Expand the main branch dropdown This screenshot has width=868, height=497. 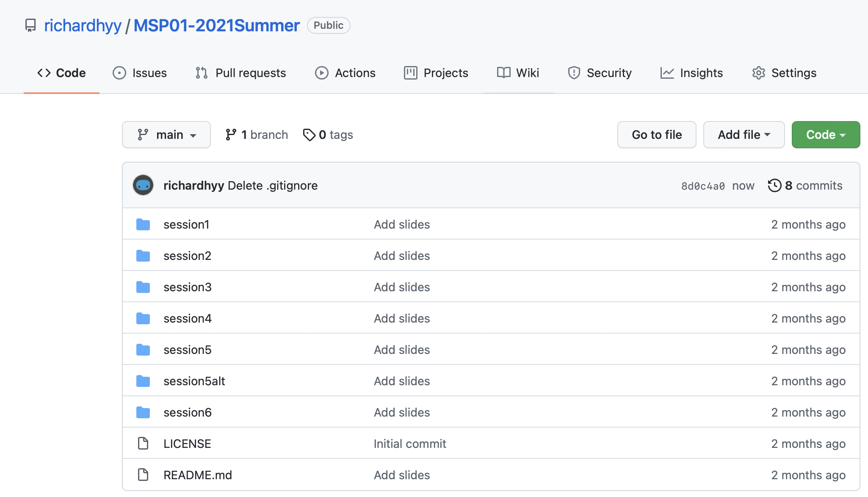(166, 134)
